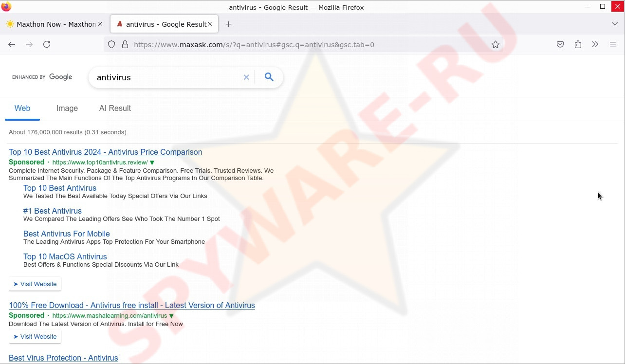Open Top 10 MacOS Antivirus link
This screenshot has width=625, height=364.
coord(65,256)
